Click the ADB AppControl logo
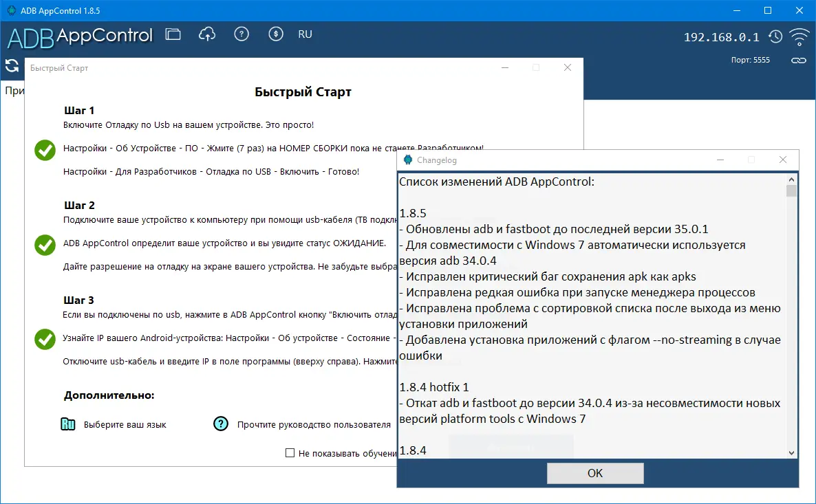 pyautogui.click(x=80, y=37)
